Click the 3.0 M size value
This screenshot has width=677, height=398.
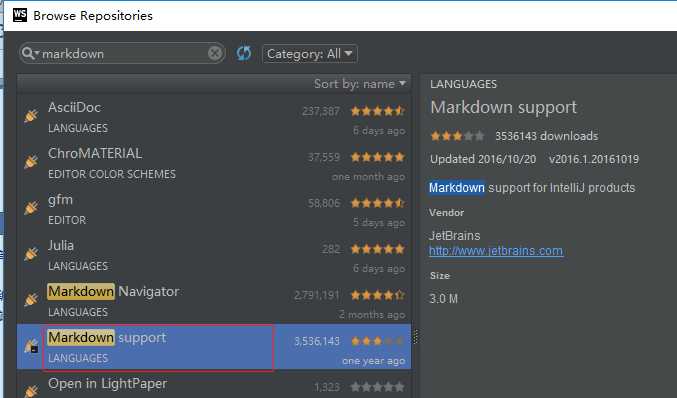pos(443,299)
